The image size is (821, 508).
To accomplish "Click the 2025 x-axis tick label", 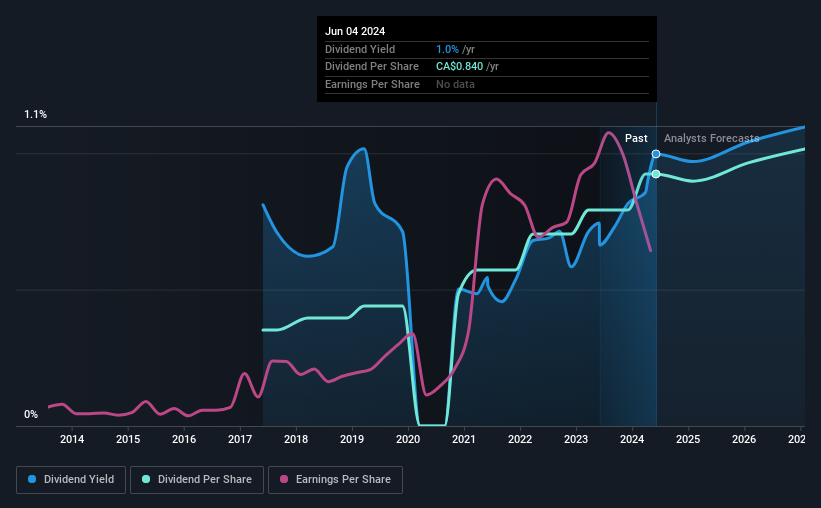I will 688,439.
